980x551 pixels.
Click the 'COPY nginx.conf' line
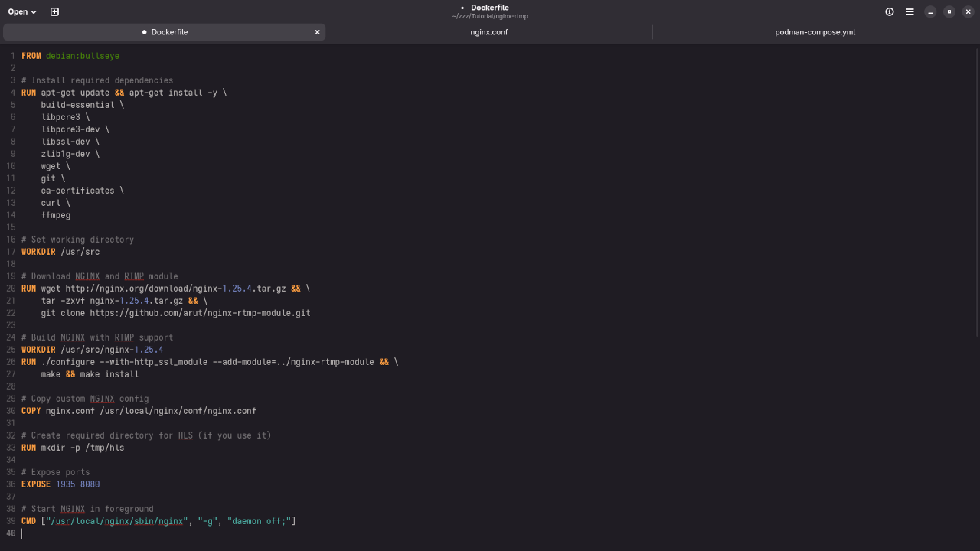(x=139, y=411)
